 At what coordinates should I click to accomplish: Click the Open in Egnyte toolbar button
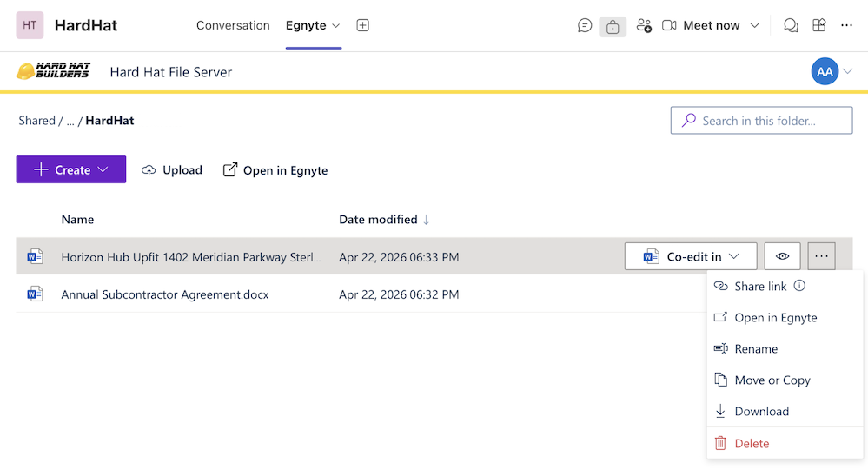coord(275,170)
